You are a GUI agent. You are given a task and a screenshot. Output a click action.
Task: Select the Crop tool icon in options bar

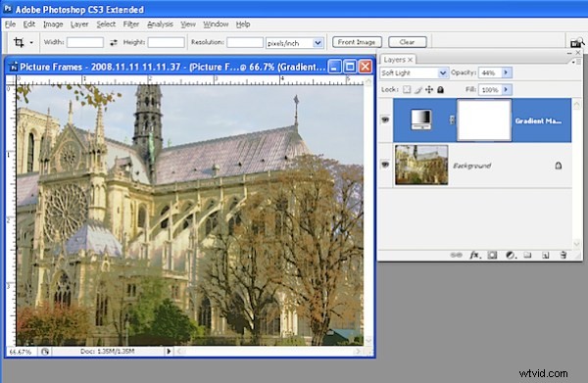click(19, 42)
